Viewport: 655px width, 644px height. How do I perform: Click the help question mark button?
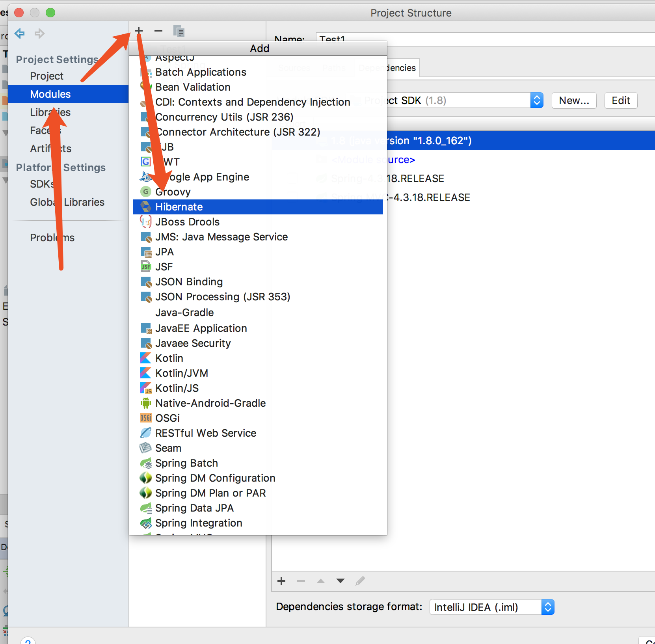(x=28, y=641)
